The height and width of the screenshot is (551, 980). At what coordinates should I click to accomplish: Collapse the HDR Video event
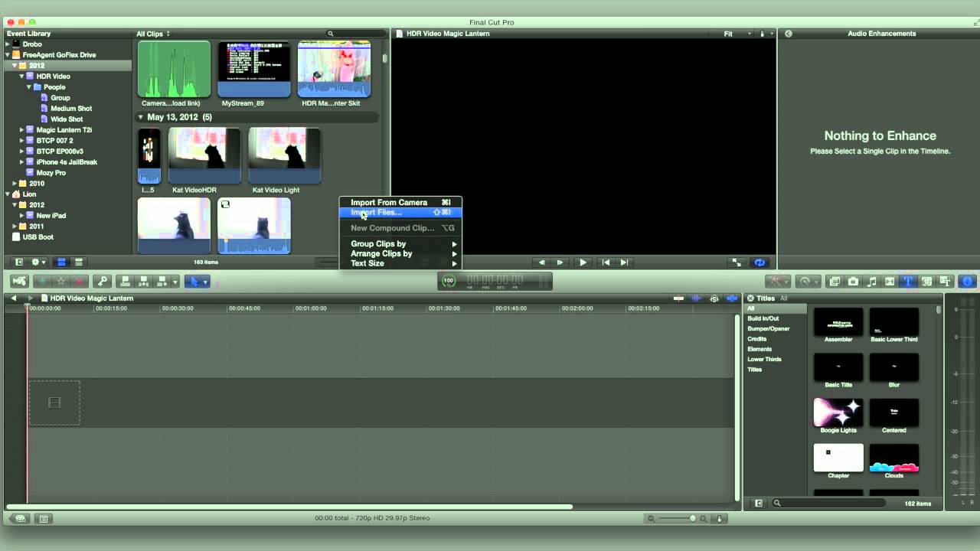[x=22, y=77]
